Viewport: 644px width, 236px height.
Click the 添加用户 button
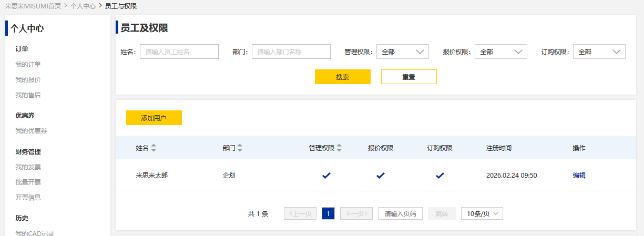[x=154, y=118]
